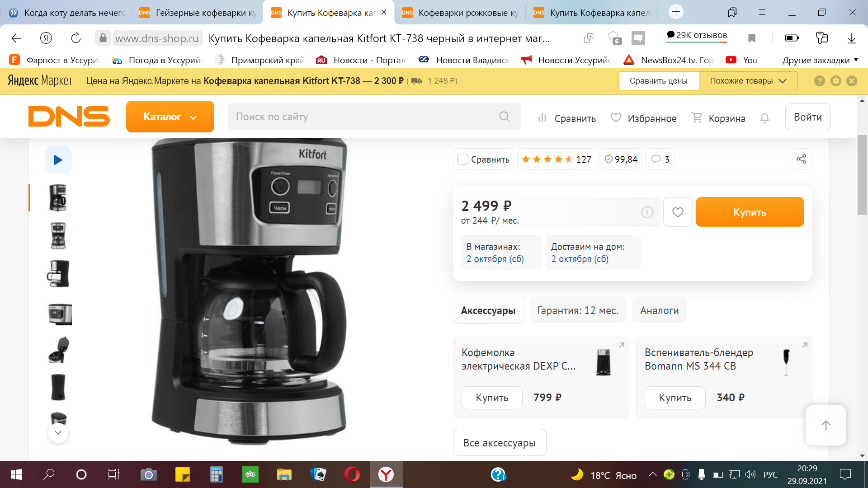
Task: Open the volume icon in system tray
Action: tap(750, 474)
